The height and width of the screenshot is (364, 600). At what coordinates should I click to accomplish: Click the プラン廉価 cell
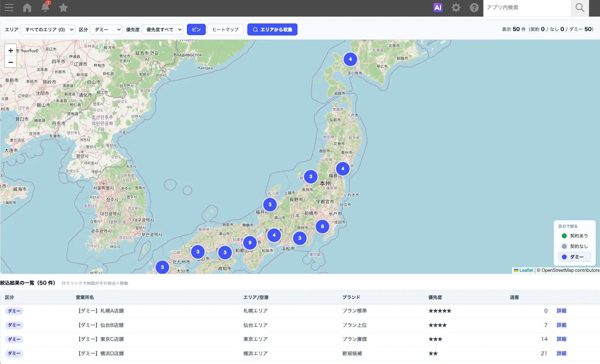(355, 339)
